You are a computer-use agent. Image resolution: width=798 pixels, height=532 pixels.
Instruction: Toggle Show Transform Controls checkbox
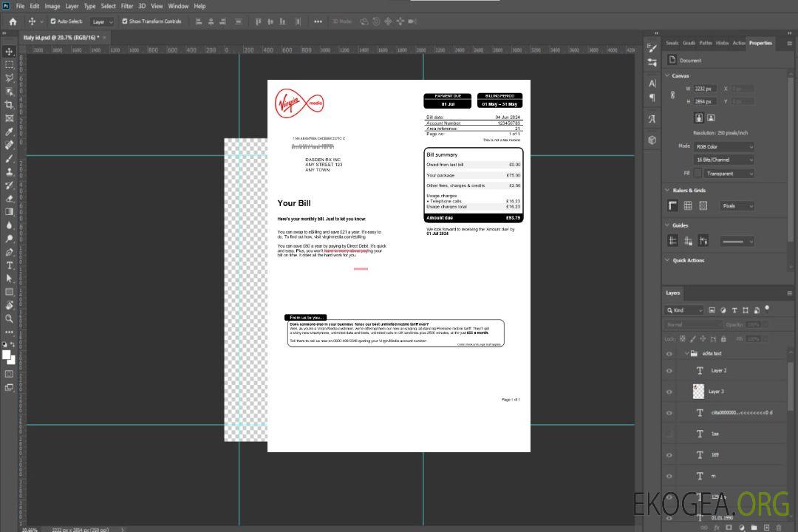pos(125,21)
